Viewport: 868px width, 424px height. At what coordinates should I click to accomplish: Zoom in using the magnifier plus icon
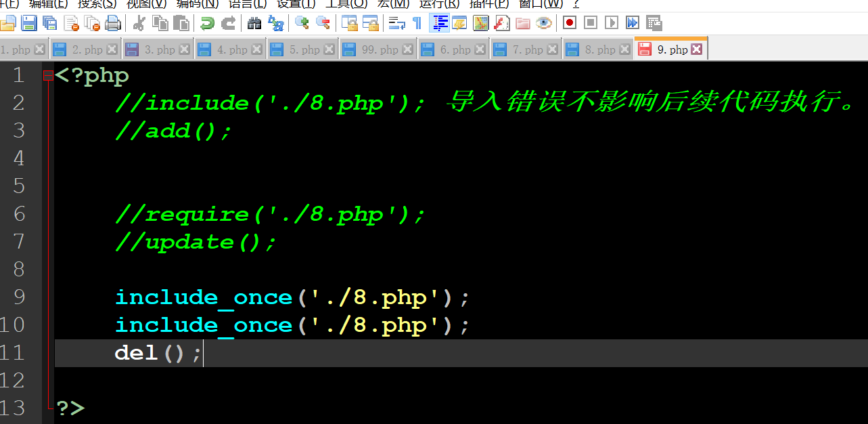click(300, 22)
